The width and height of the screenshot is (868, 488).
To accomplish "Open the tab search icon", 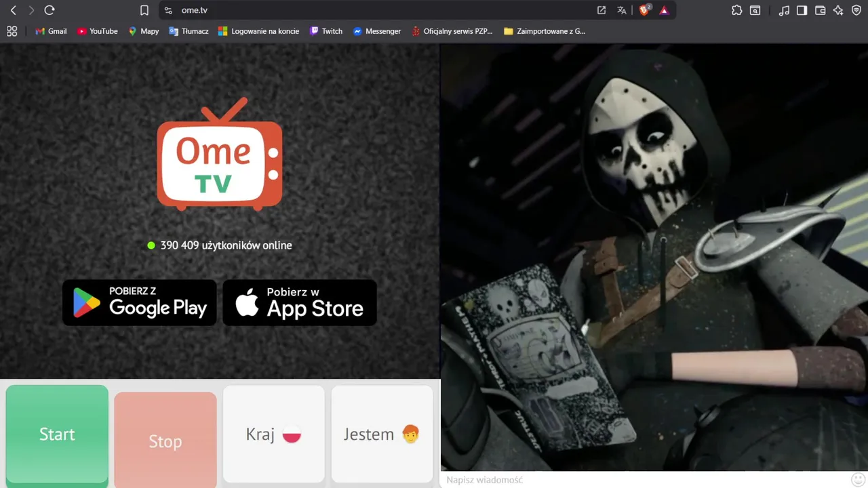I will (755, 10).
